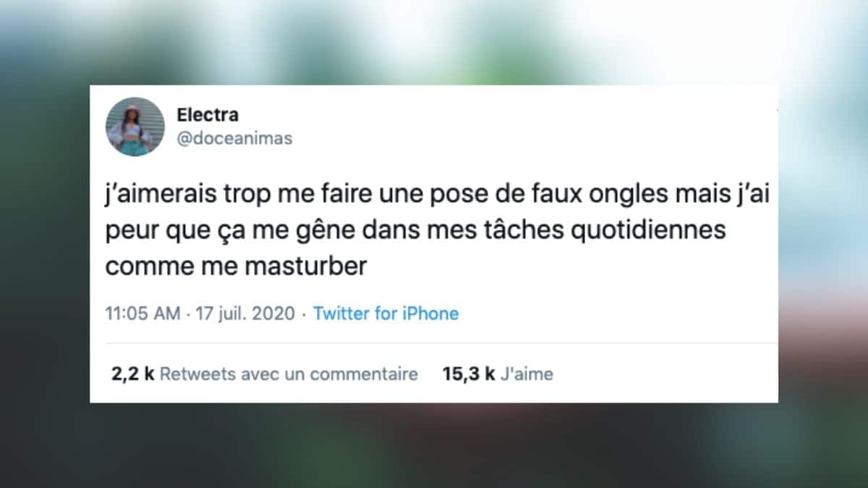Open the Electra display name

pos(208,114)
